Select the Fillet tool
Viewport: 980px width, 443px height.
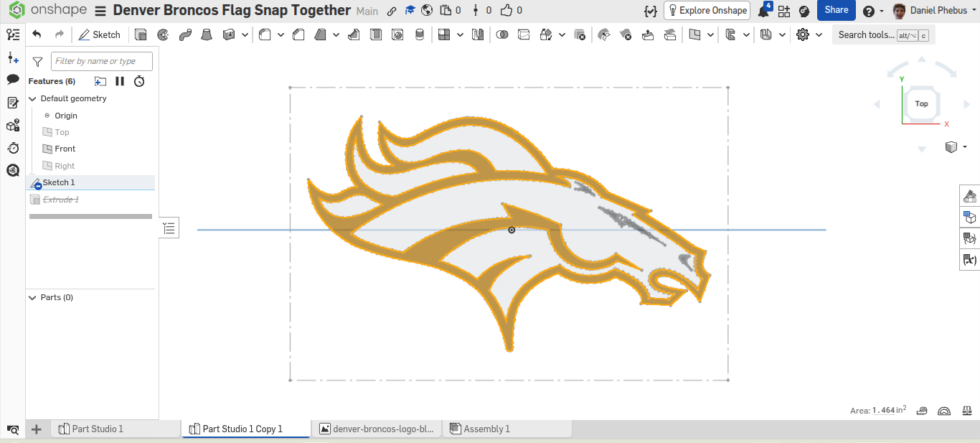[265, 34]
